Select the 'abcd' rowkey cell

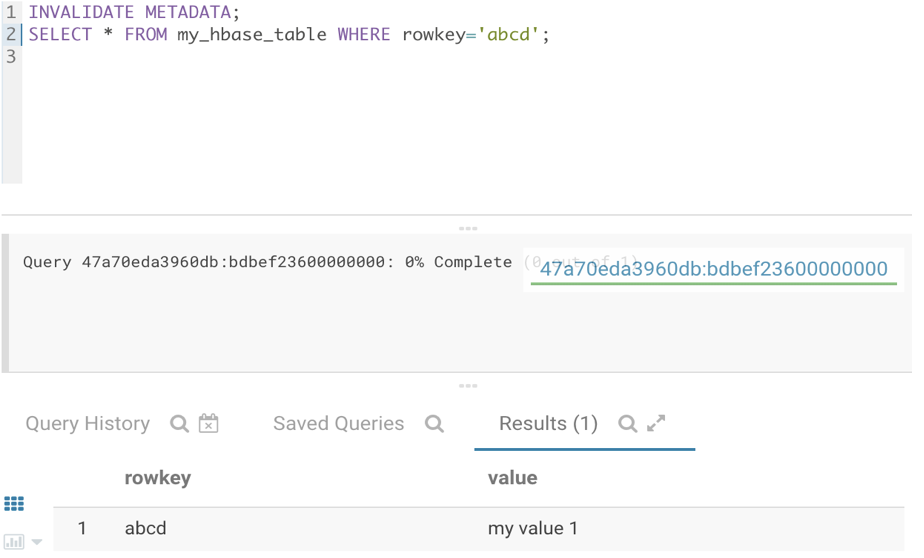pyautogui.click(x=146, y=528)
